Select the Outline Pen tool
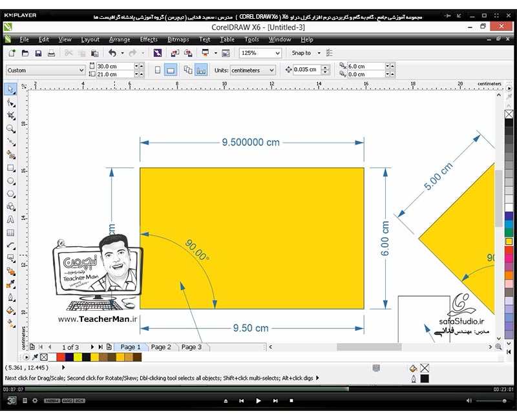Screen dimensions: 517x420 click(10, 297)
